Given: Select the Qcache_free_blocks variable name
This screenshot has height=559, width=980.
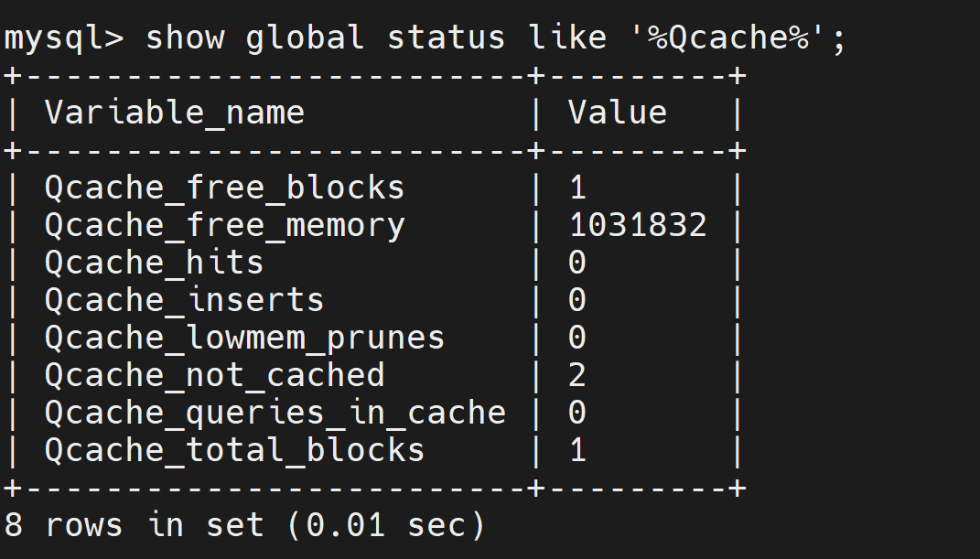Looking at the screenshot, I should coord(224,188).
